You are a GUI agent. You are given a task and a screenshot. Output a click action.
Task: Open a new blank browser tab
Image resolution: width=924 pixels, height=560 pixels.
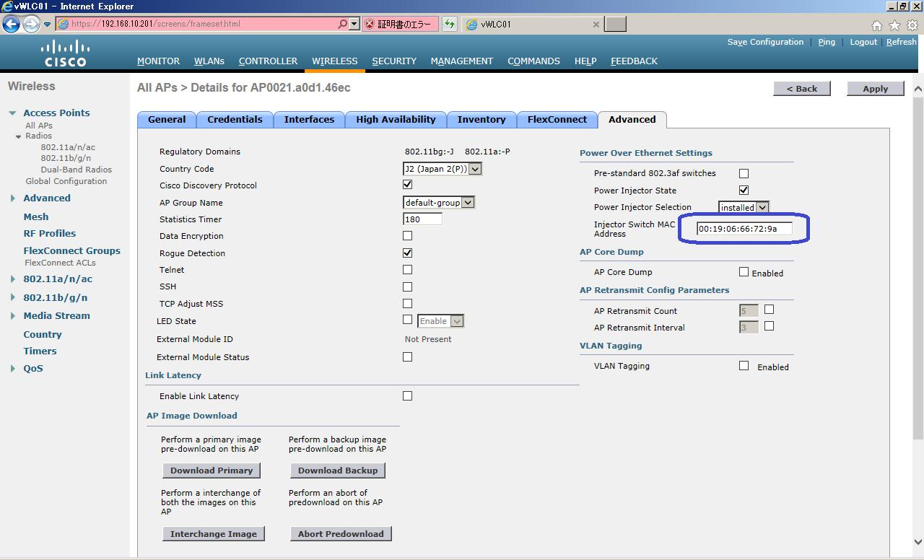coord(615,24)
